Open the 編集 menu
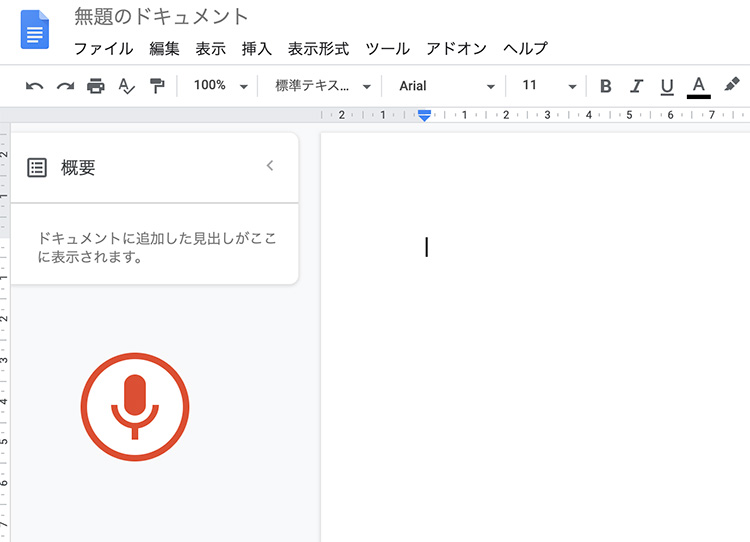The image size is (750, 542). pyautogui.click(x=164, y=49)
